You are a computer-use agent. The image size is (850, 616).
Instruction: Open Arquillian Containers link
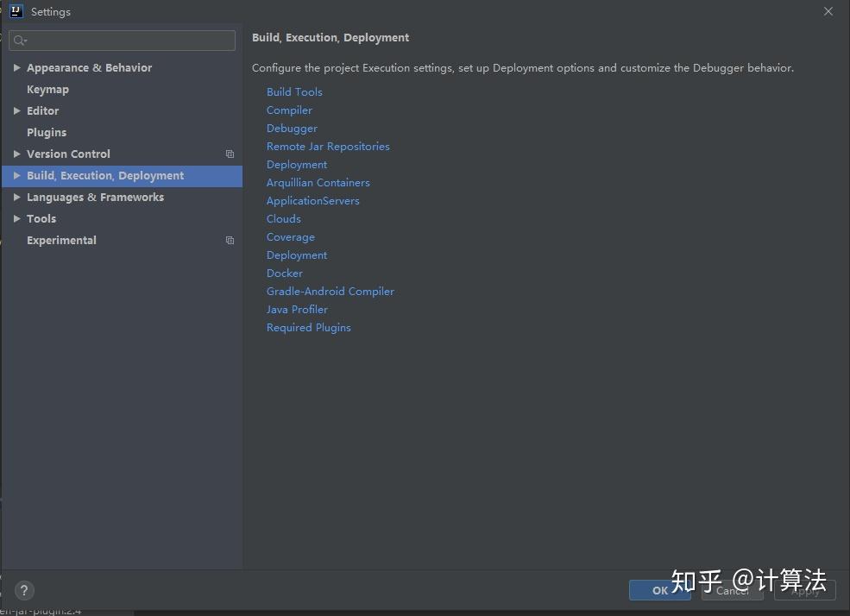318,183
